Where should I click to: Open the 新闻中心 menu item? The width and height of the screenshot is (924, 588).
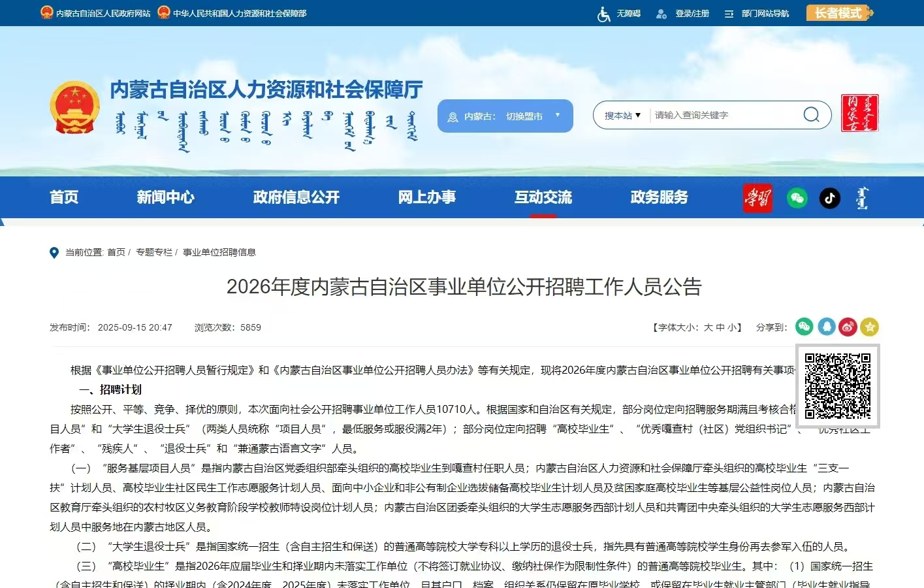click(165, 197)
